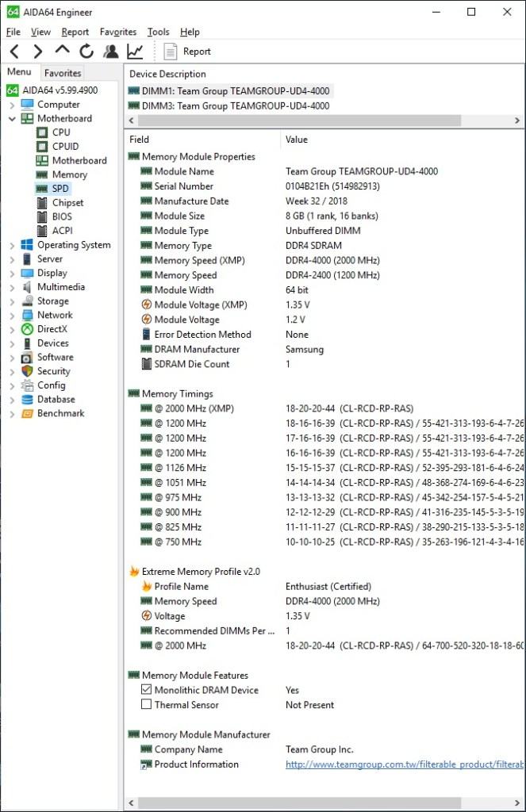526x812 pixels.
Task: Toggle the Thermal Sensor checkbox
Action: coord(146,704)
